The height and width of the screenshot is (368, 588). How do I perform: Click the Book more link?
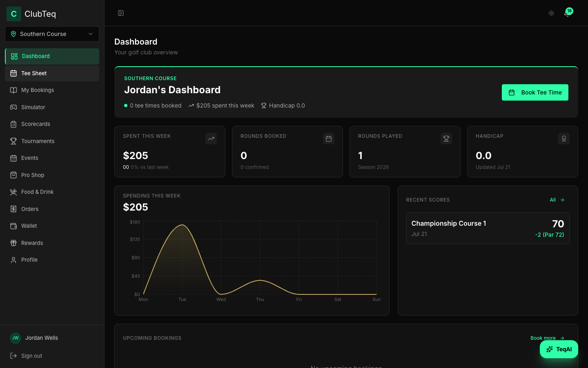click(547, 338)
